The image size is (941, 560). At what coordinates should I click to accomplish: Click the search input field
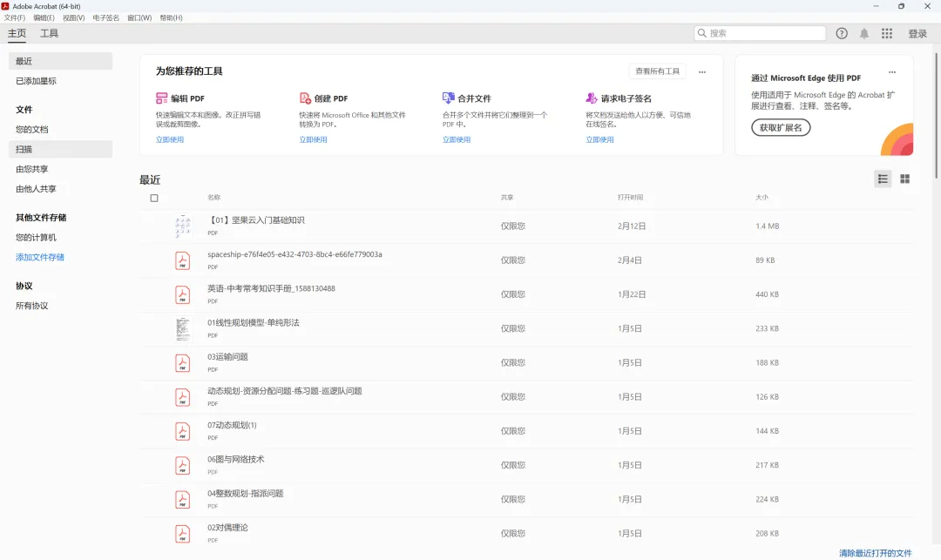coord(760,34)
